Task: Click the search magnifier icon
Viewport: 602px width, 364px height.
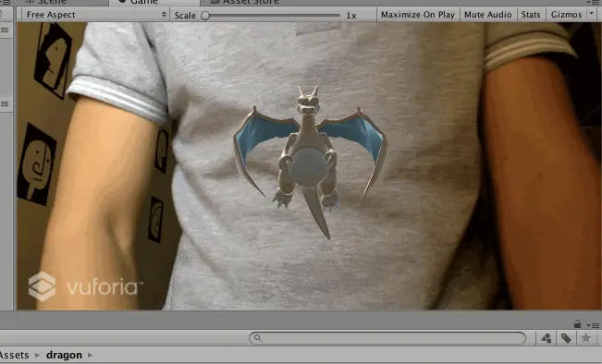Action: (x=258, y=338)
